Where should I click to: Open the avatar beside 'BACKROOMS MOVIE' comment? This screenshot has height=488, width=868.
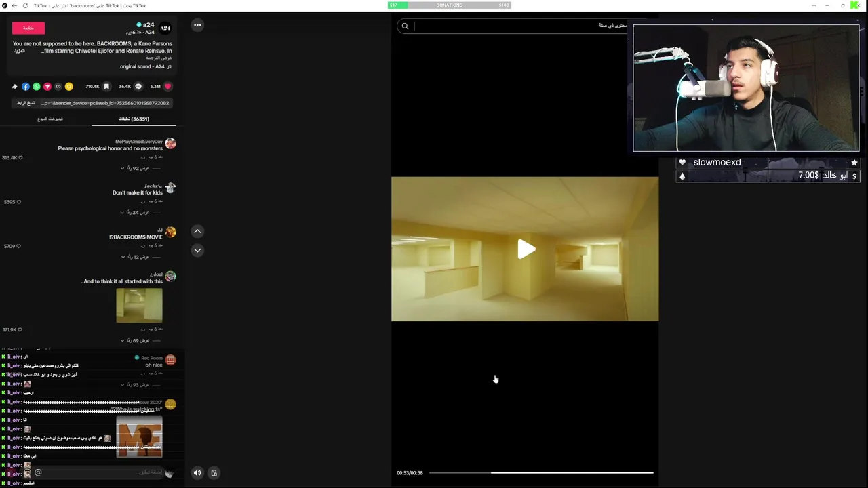(x=170, y=232)
